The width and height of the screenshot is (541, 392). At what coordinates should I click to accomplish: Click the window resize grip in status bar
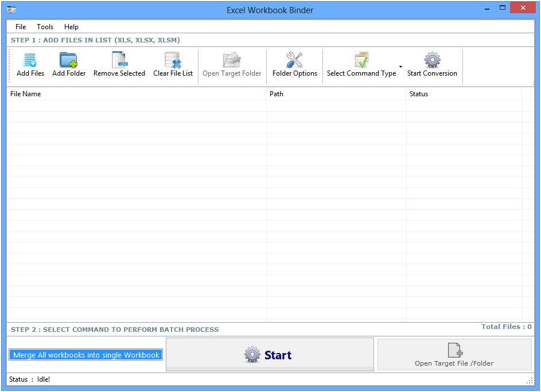tap(530, 381)
